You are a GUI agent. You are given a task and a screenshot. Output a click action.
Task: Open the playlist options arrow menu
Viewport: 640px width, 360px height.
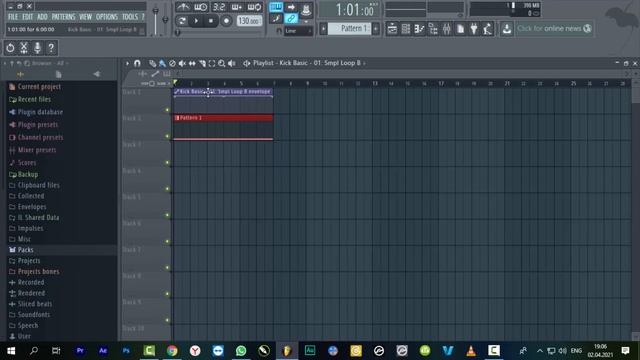click(x=127, y=63)
